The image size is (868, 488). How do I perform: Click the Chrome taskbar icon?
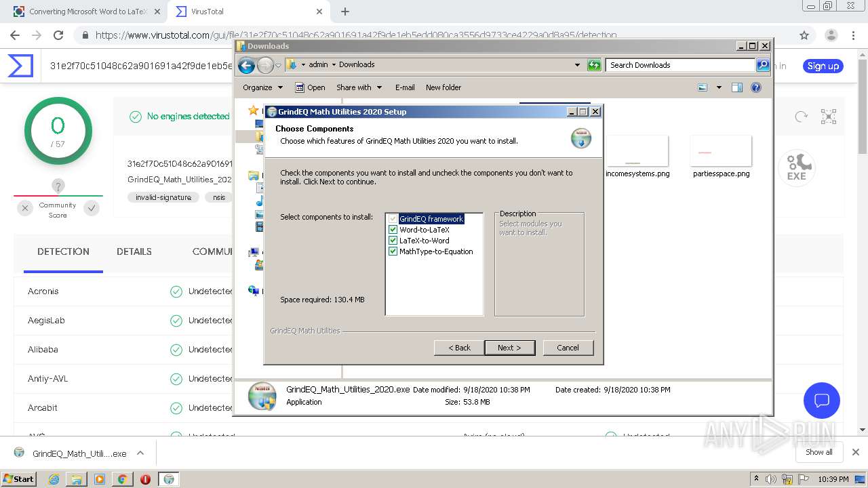pos(122,479)
